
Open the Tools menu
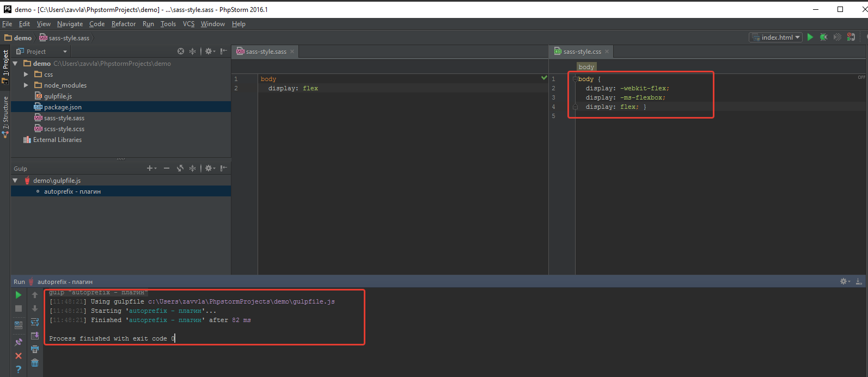point(168,24)
